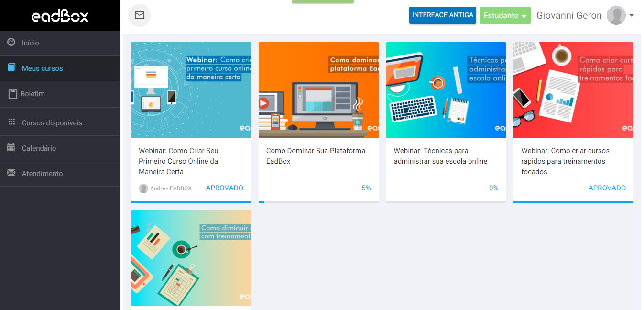Click APROVADO on Primeiro Curso Online card
Image resolution: width=644 pixels, height=310 pixels.
tap(225, 188)
